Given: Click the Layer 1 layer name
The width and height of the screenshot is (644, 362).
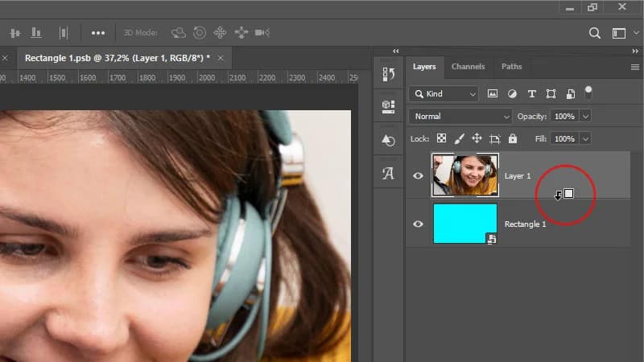Looking at the screenshot, I should click(518, 176).
